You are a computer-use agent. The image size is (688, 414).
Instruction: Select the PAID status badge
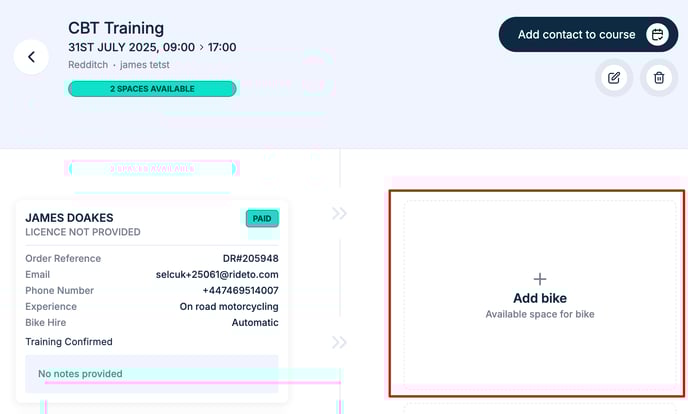coord(262,218)
